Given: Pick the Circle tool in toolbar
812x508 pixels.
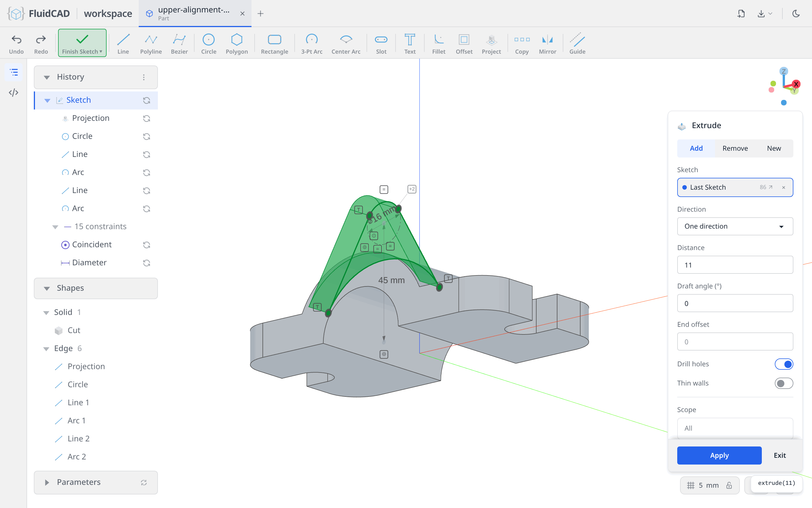Looking at the screenshot, I should (x=208, y=44).
